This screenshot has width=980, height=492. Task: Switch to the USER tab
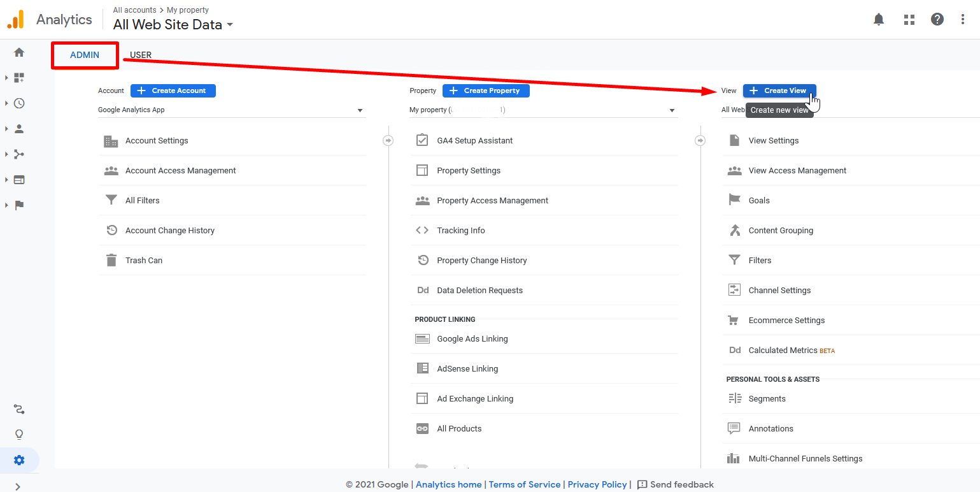coord(141,55)
